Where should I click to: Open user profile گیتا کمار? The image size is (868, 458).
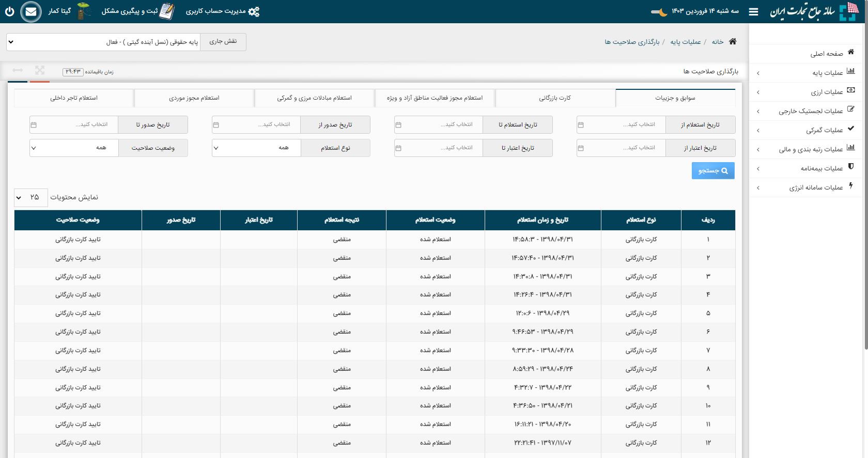pyautogui.click(x=68, y=11)
